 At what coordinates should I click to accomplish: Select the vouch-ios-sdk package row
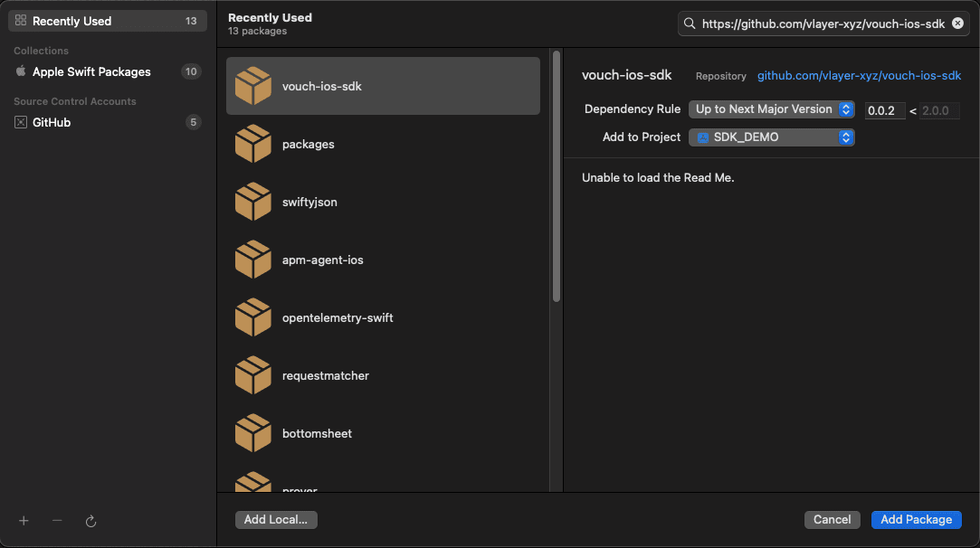(383, 86)
